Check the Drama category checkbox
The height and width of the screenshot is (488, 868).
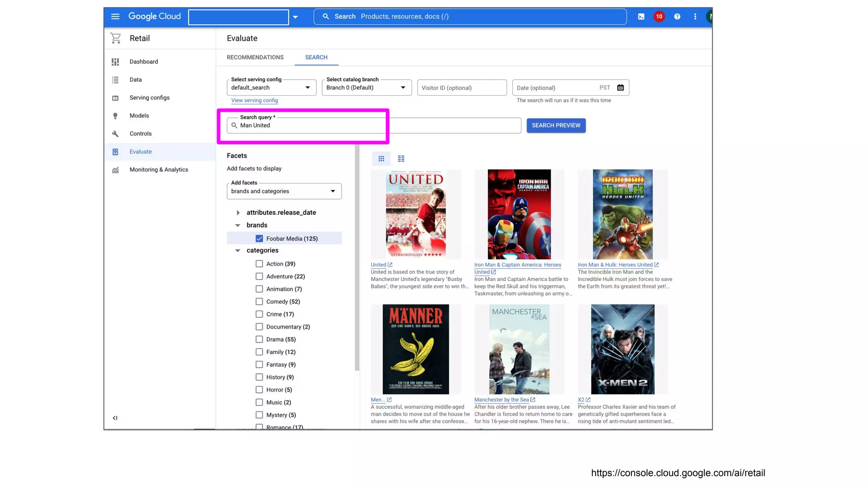coord(259,339)
